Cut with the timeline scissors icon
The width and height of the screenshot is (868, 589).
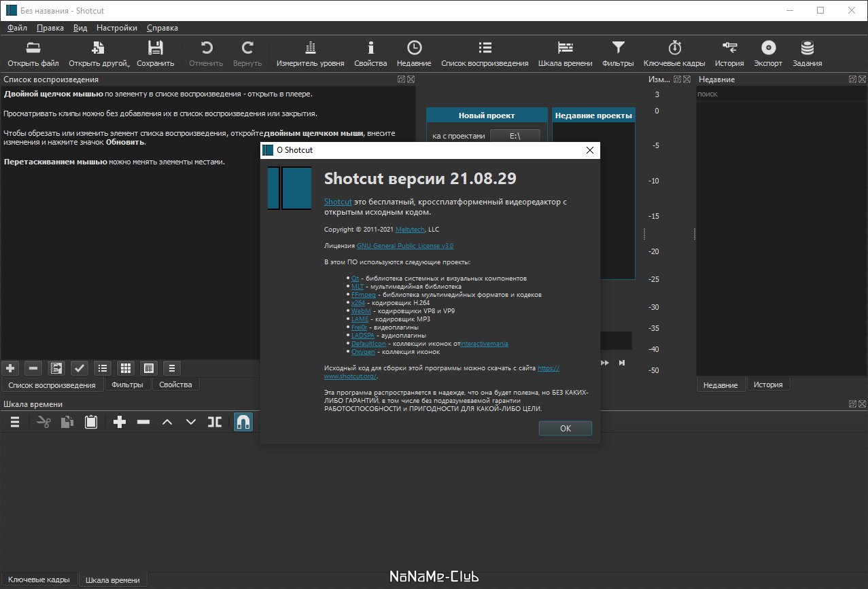(x=44, y=422)
